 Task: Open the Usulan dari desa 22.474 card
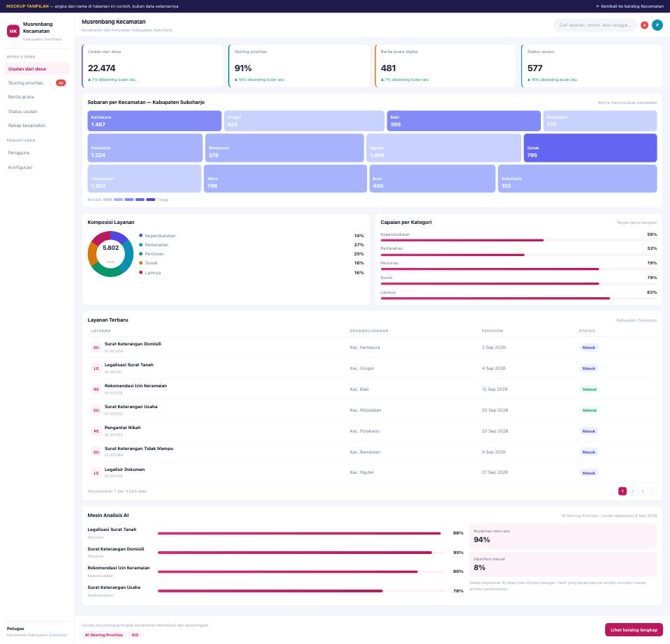pos(153,66)
